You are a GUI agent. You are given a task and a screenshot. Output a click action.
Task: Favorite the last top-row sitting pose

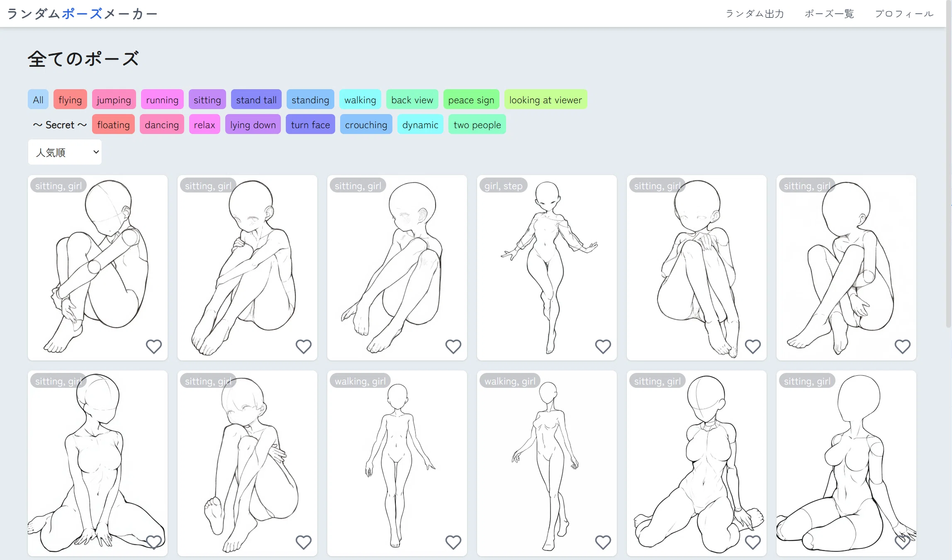coord(902,346)
